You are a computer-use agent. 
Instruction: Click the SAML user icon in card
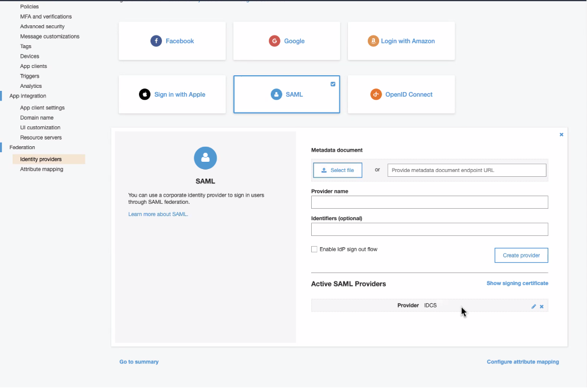click(x=276, y=94)
